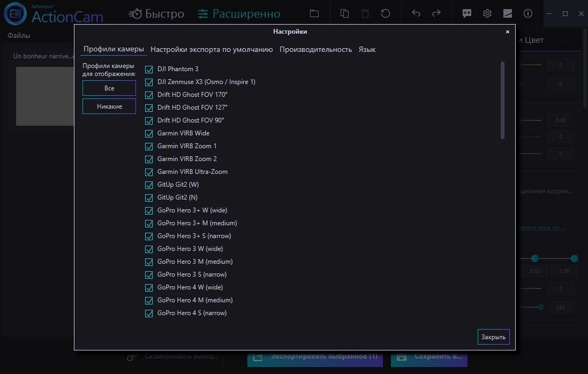The height and width of the screenshot is (374, 588).
Task: Open Настройки экспорта по умолчанию tab
Action: point(212,49)
